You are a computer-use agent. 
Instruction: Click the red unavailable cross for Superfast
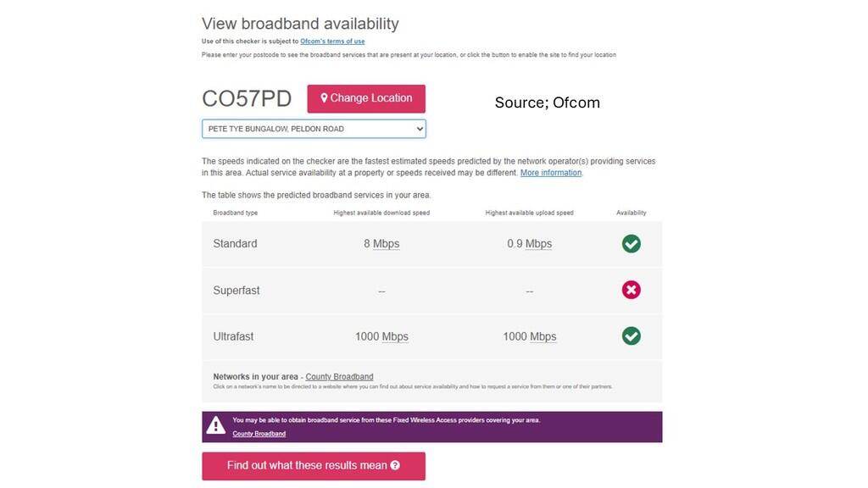pos(631,291)
